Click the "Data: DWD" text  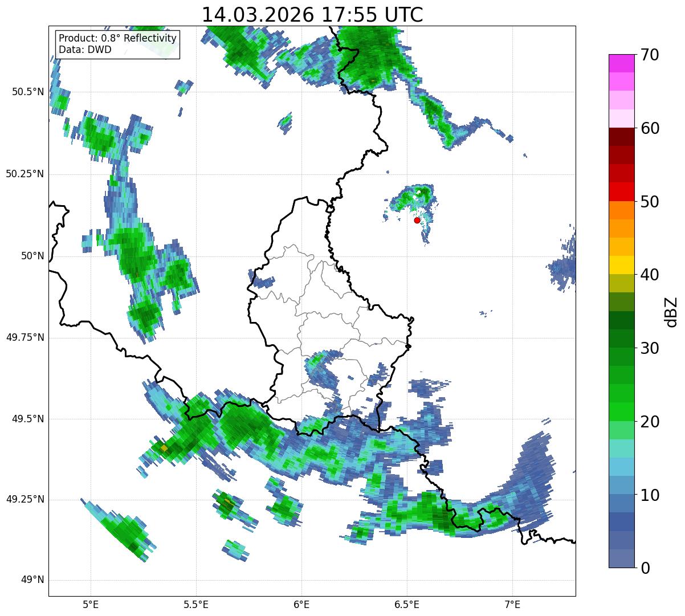coord(85,50)
